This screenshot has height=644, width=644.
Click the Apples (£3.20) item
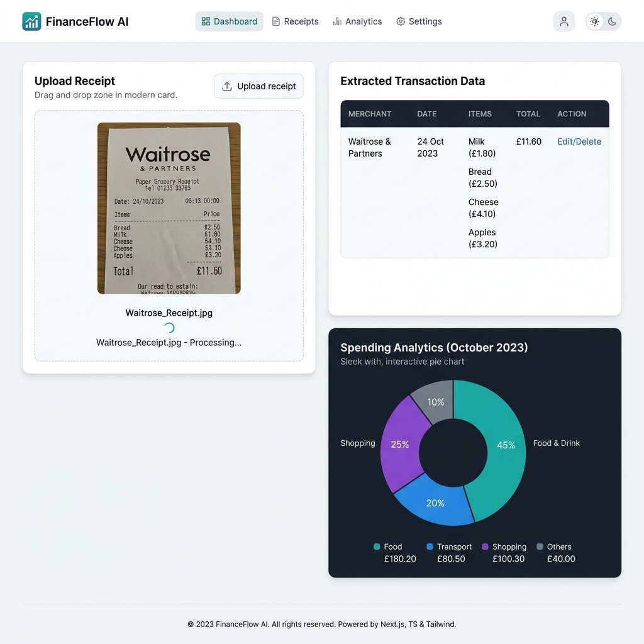point(483,238)
